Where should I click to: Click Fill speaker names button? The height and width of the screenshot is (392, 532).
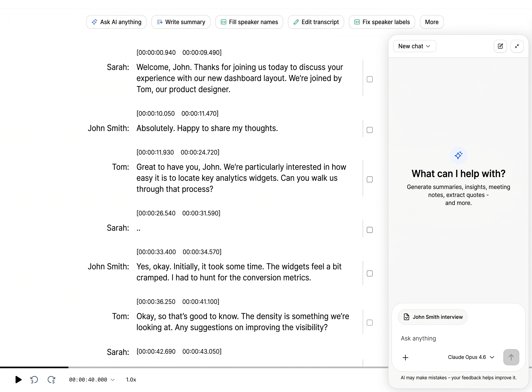point(249,22)
